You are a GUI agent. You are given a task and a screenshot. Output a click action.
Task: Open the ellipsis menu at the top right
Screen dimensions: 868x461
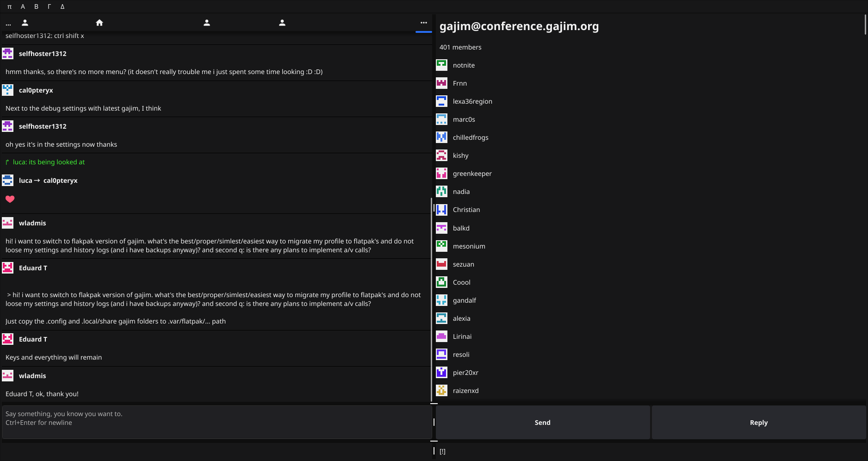[x=423, y=22]
